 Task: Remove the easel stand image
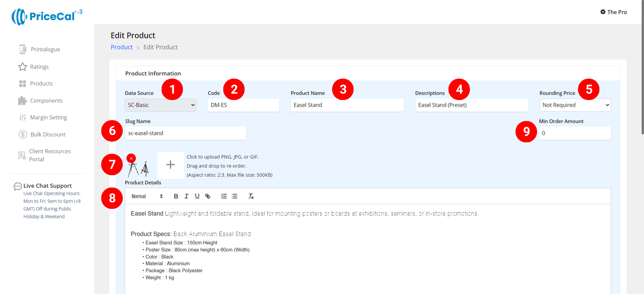[131, 158]
